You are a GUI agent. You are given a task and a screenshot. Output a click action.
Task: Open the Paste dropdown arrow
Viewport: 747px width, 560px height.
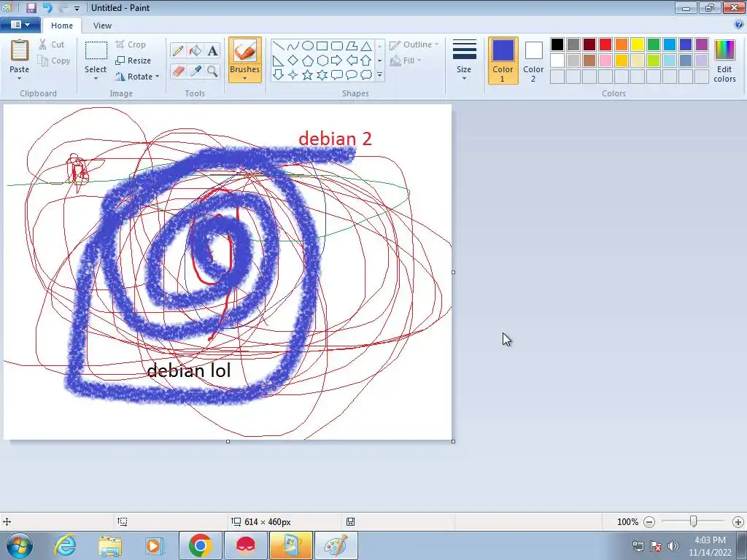point(20,79)
